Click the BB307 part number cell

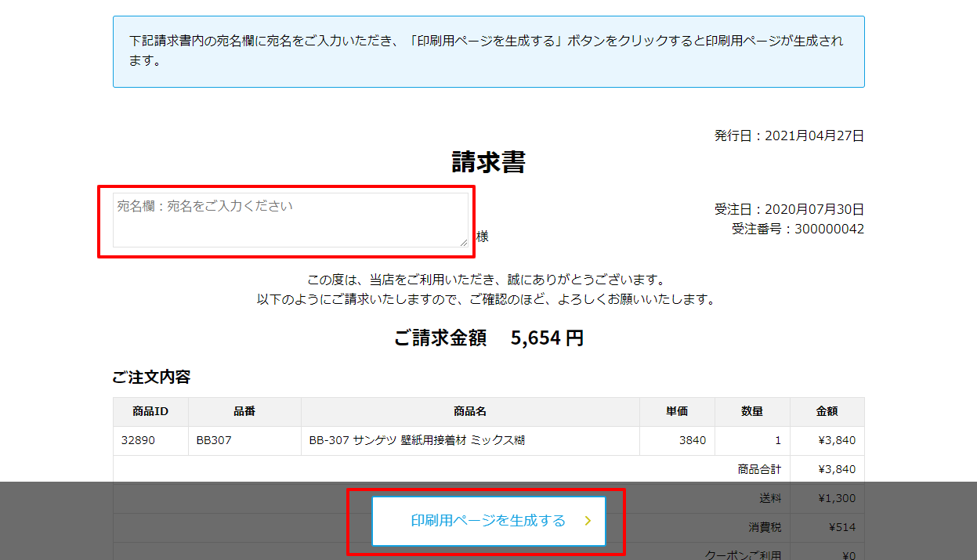(214, 440)
